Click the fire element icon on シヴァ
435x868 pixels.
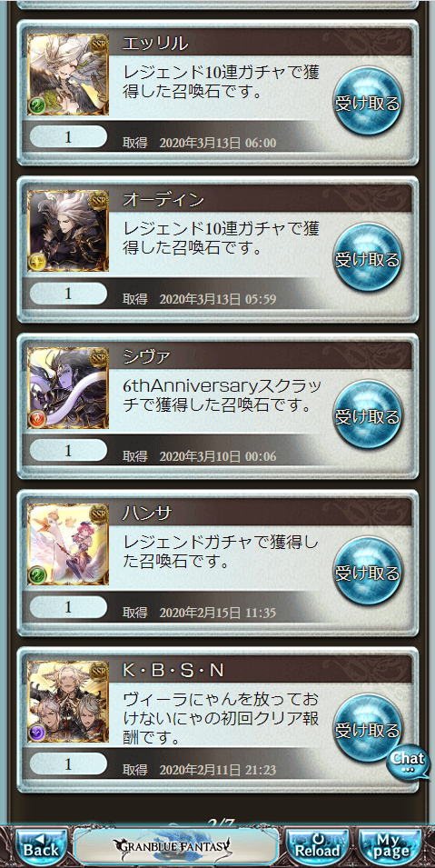tap(37, 419)
